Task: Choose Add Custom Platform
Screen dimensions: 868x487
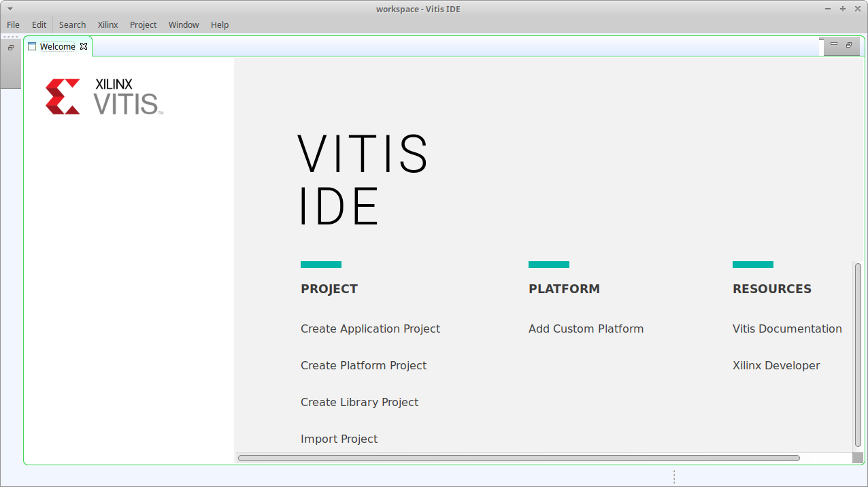Action: (x=586, y=329)
